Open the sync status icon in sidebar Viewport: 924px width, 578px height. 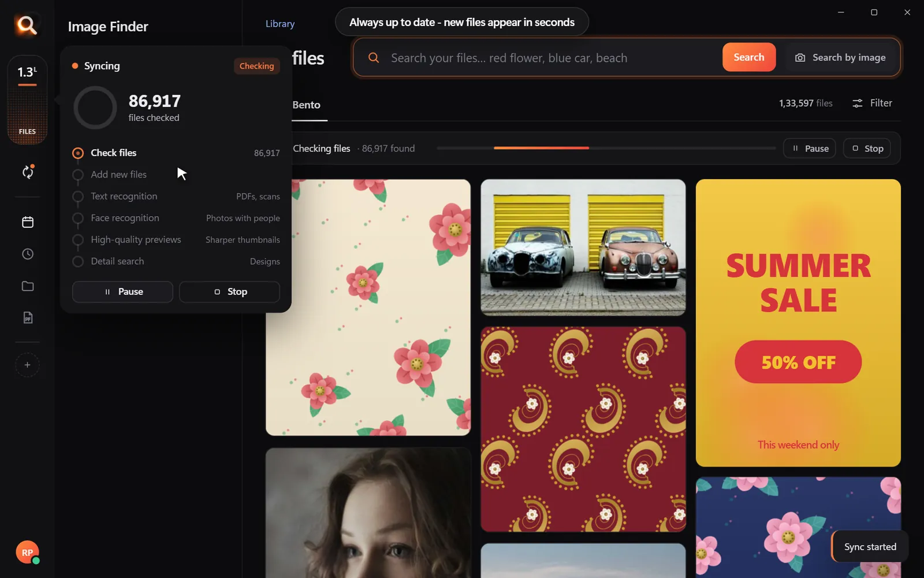28,172
